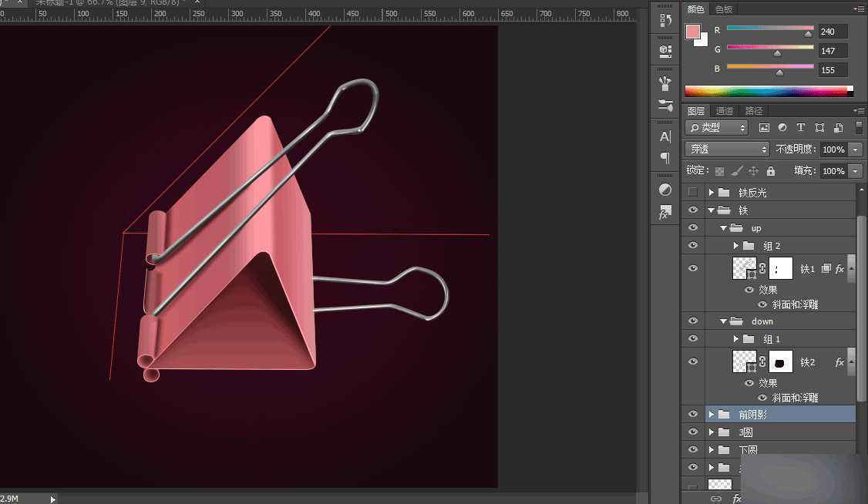Click the lock transparent pixels icon

coord(719,171)
